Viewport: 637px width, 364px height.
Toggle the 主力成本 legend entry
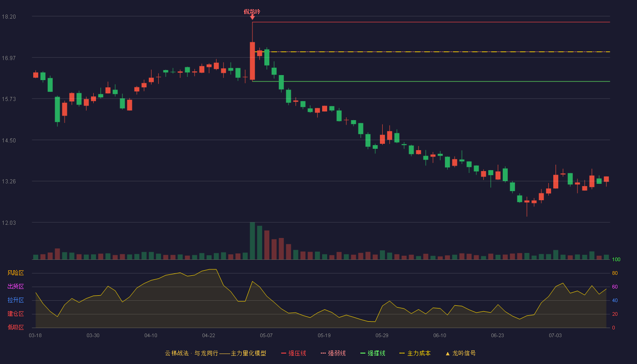[415, 353]
